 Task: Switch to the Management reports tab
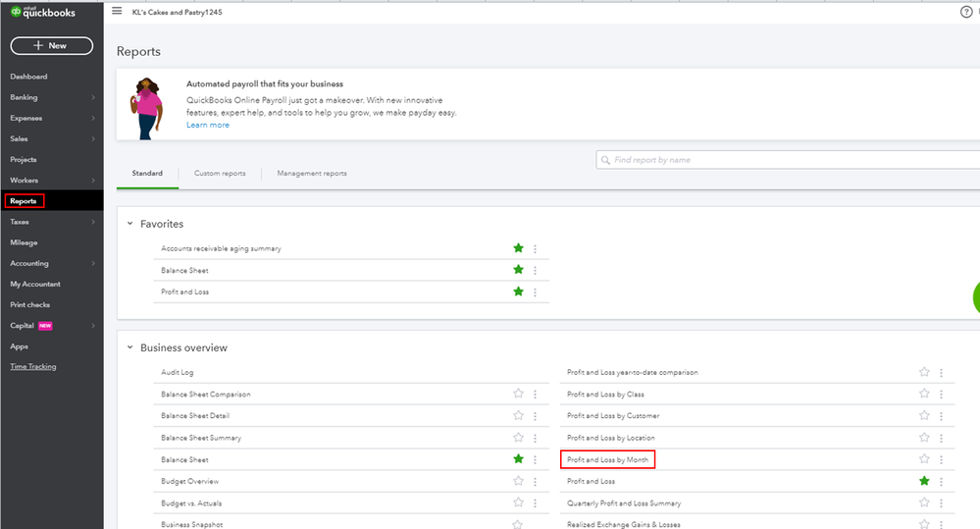(312, 174)
